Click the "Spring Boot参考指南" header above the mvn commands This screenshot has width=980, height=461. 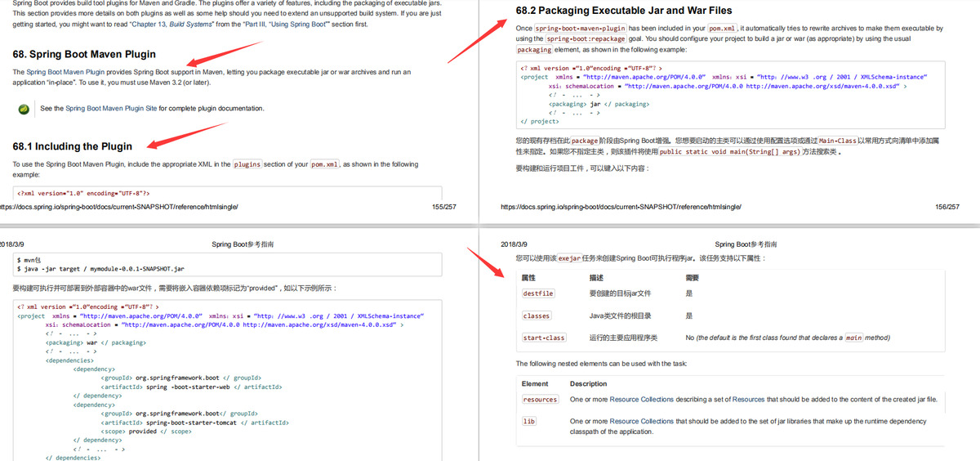(x=243, y=244)
